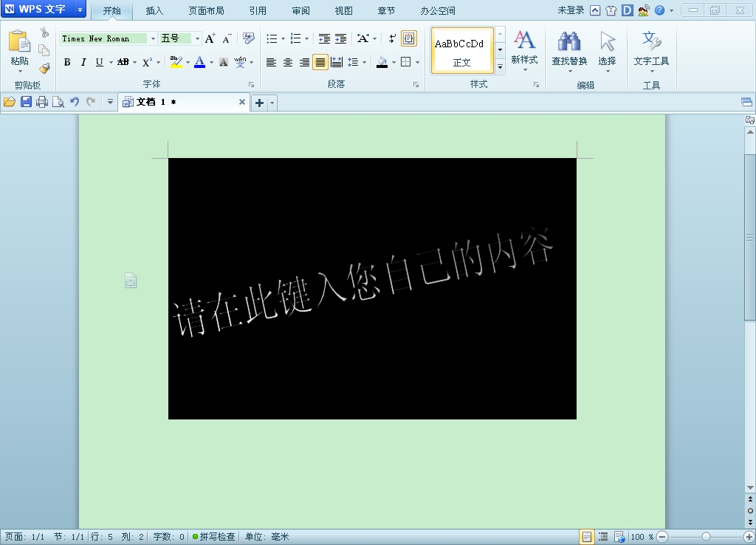Select the 正文 style
The image size is (756, 545).
462,51
